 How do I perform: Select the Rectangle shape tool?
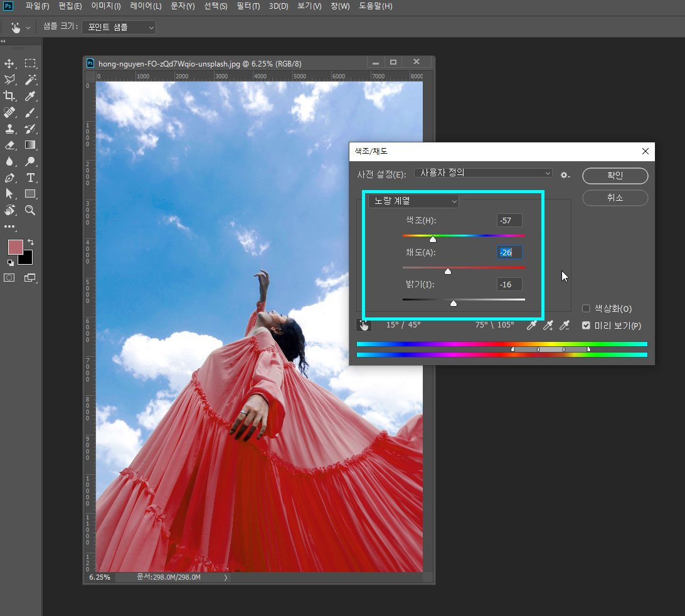click(x=30, y=194)
